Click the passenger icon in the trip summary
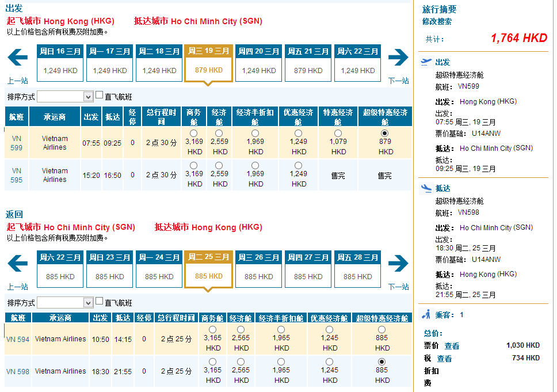The width and height of the screenshot is (557, 392). tap(426, 314)
